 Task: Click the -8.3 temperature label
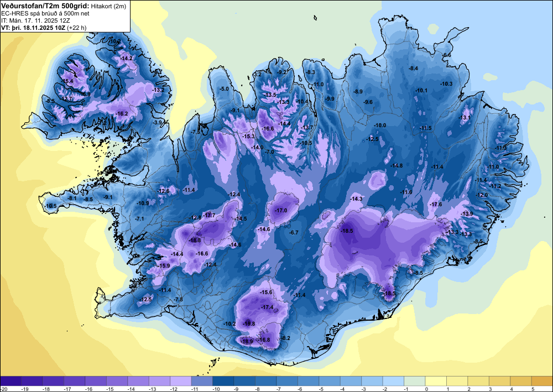(310, 72)
